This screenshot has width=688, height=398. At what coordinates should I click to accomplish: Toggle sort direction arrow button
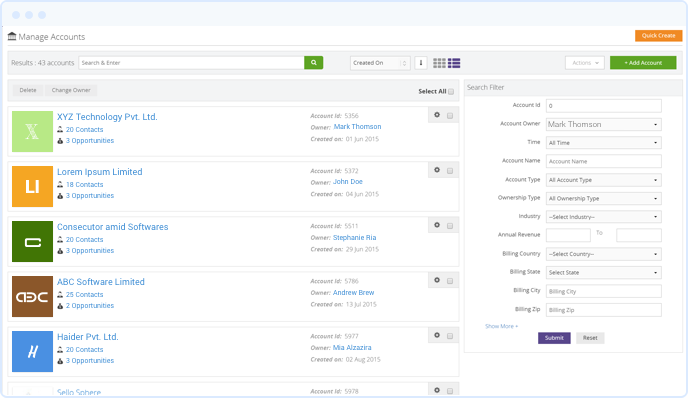pos(421,63)
